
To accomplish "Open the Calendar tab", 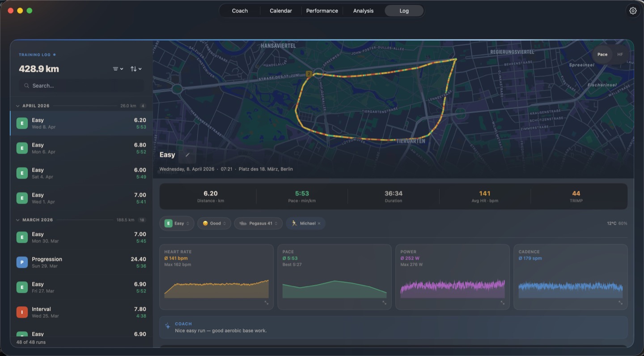I will 280,10.
